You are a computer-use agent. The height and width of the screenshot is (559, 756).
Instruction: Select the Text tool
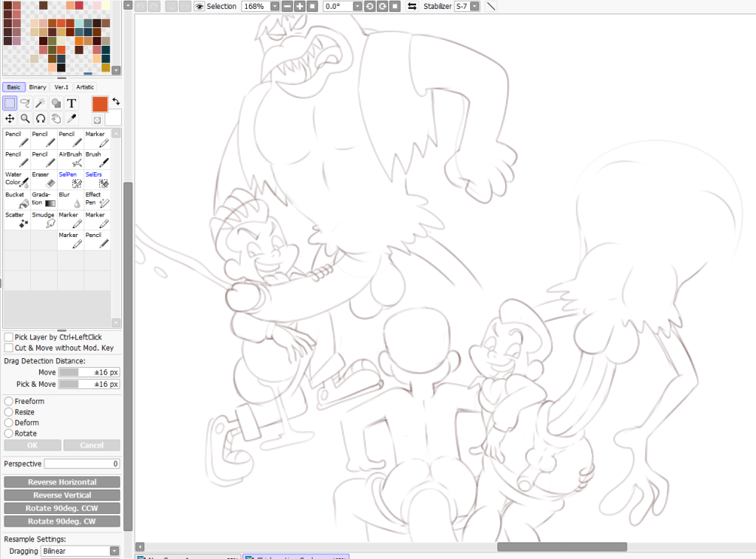pyautogui.click(x=72, y=103)
